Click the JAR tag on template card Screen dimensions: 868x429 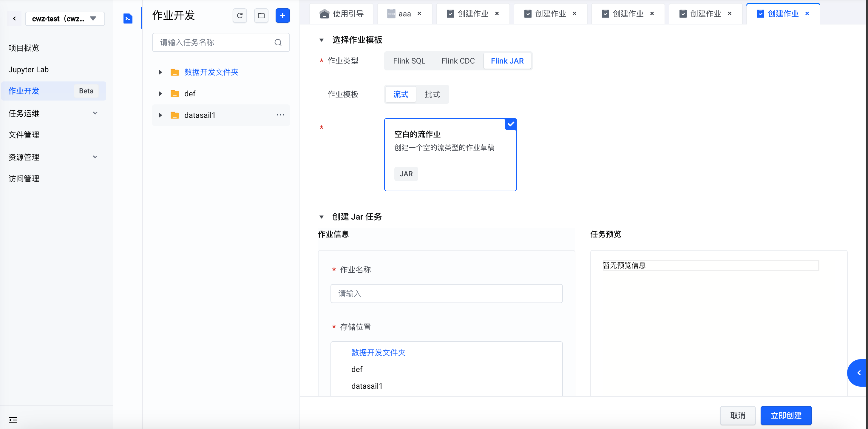tap(406, 174)
